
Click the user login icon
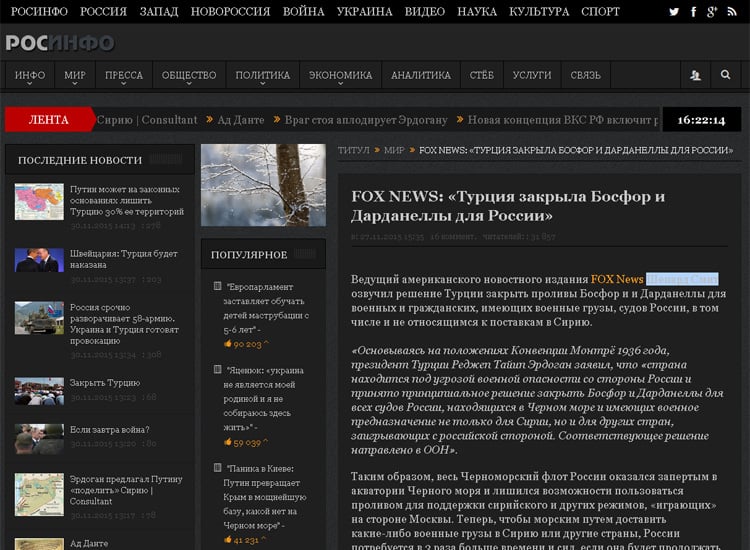[695, 75]
